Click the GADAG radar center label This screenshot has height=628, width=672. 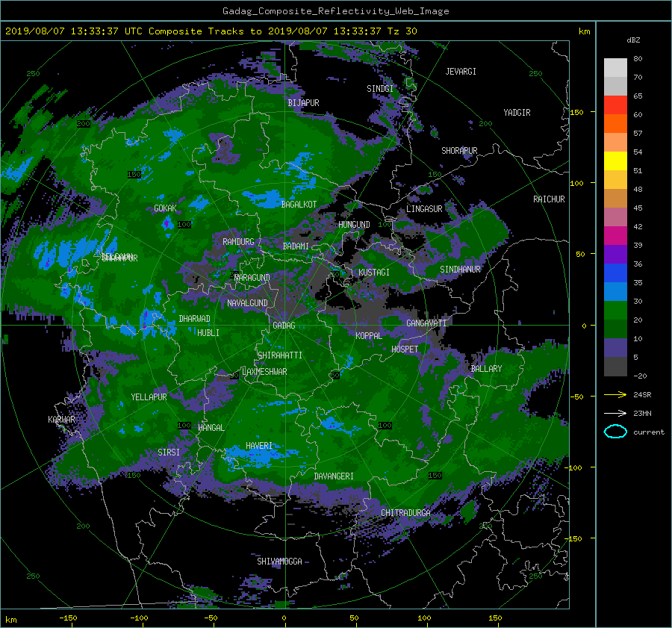click(284, 326)
